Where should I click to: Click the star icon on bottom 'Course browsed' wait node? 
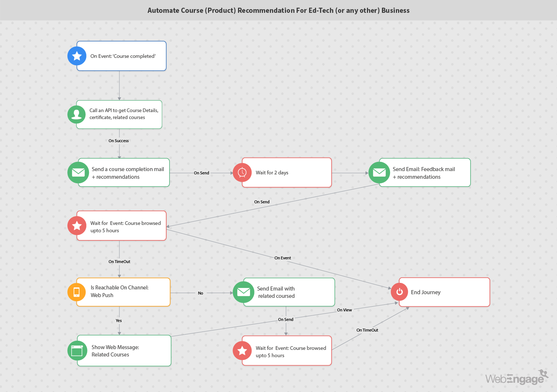[x=242, y=351]
